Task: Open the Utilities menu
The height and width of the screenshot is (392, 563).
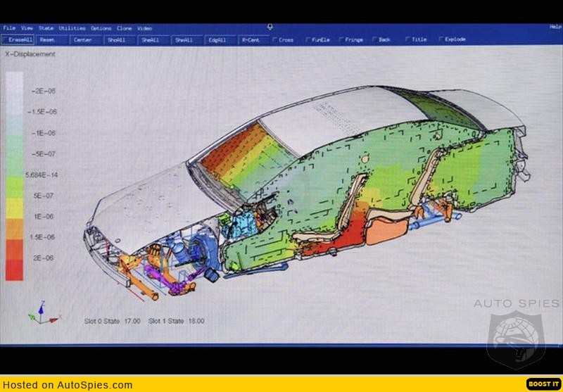Action: [72, 28]
